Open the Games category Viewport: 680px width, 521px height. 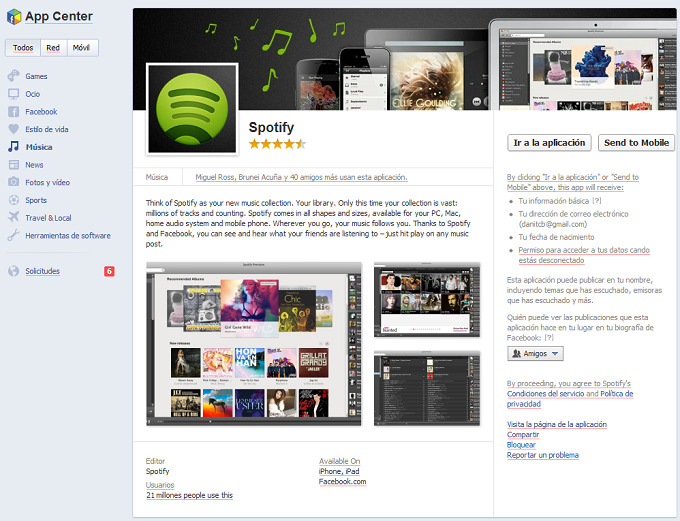tap(36, 76)
